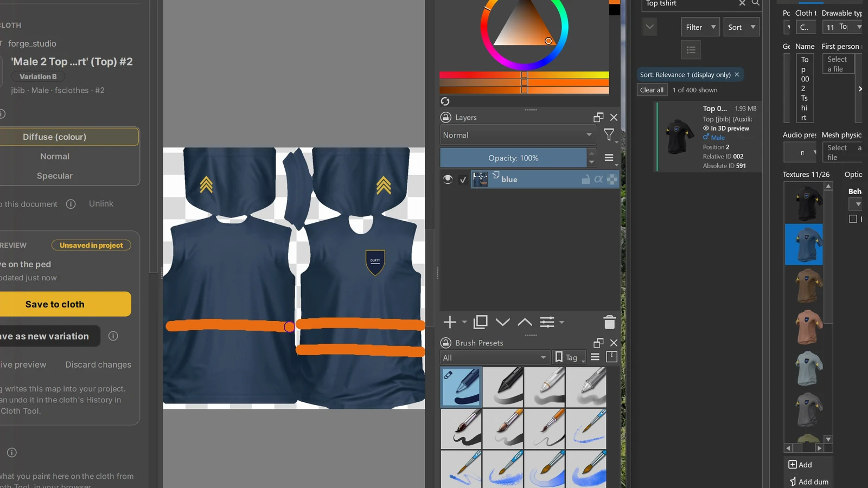This screenshot has height=488, width=868.
Task: Click the info icon beside Save as new variation
Action: point(113,336)
